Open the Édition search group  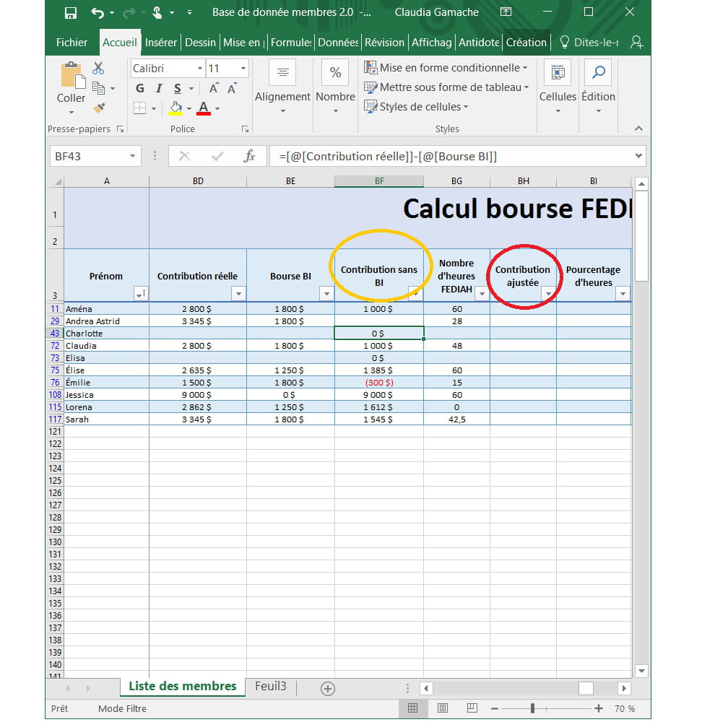[x=599, y=87]
